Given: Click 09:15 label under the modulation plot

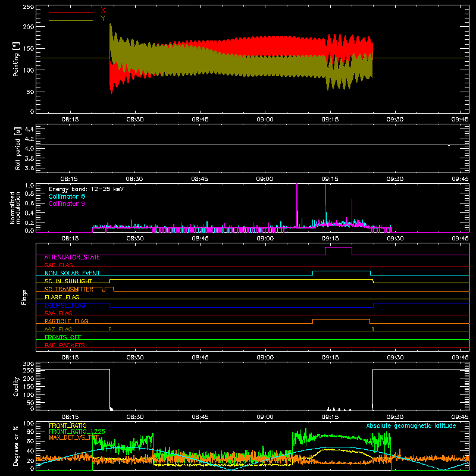Looking at the screenshot, I should pyautogui.click(x=330, y=239).
